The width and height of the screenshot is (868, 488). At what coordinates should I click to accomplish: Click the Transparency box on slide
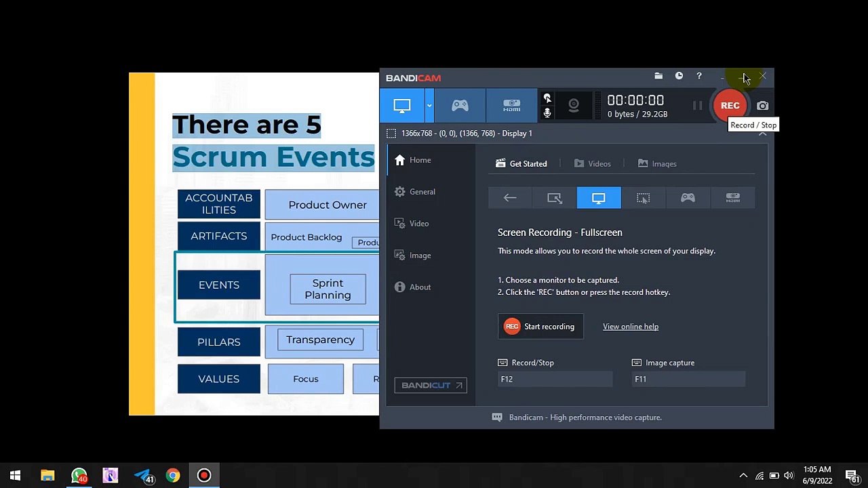[320, 340]
